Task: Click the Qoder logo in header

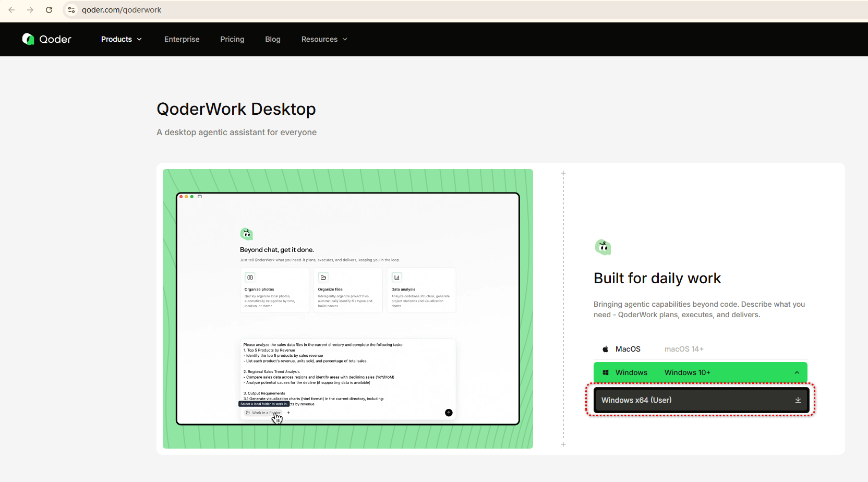Action: click(47, 39)
